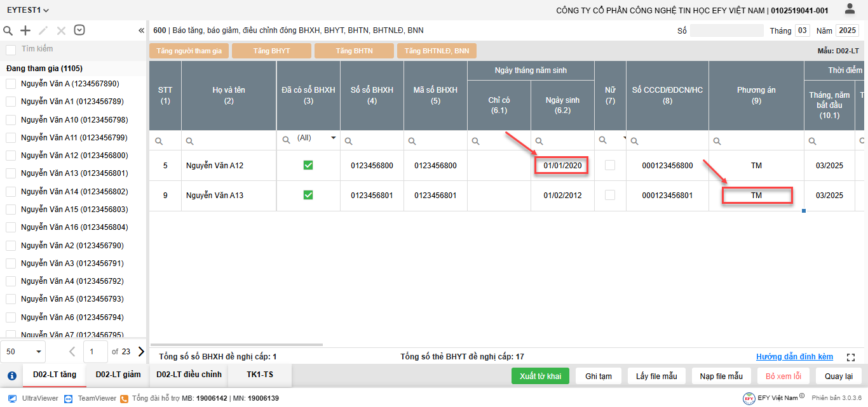The height and width of the screenshot is (407, 868).
Task: Toggle the Nữ checkbox for Nguyễn Văn A12
Action: [x=610, y=165]
